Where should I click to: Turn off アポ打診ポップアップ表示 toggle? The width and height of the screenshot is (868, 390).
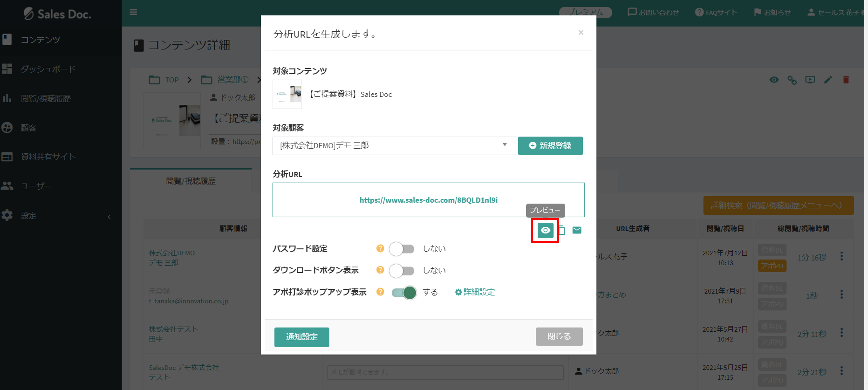pos(403,292)
